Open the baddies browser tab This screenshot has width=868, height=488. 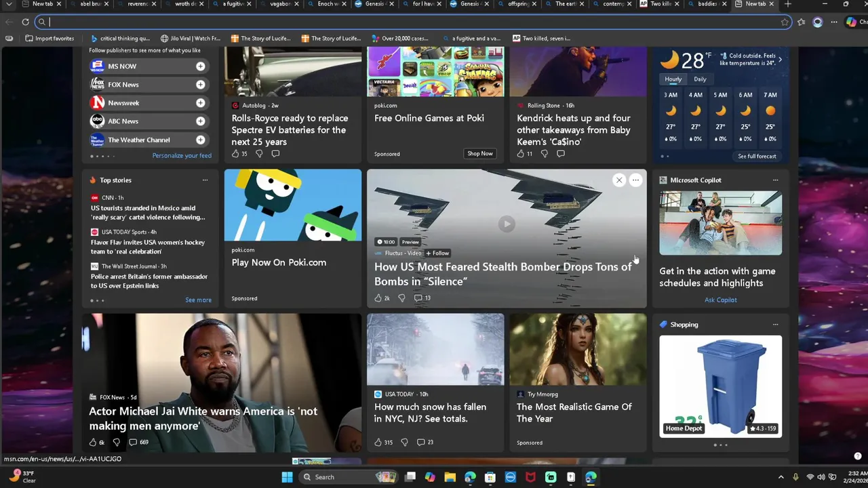point(706,4)
